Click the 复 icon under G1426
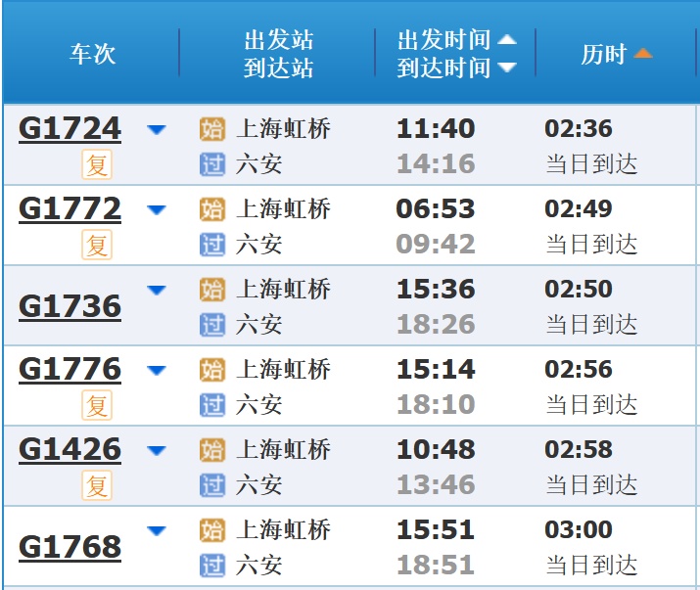This screenshot has height=590, width=700. point(97,486)
